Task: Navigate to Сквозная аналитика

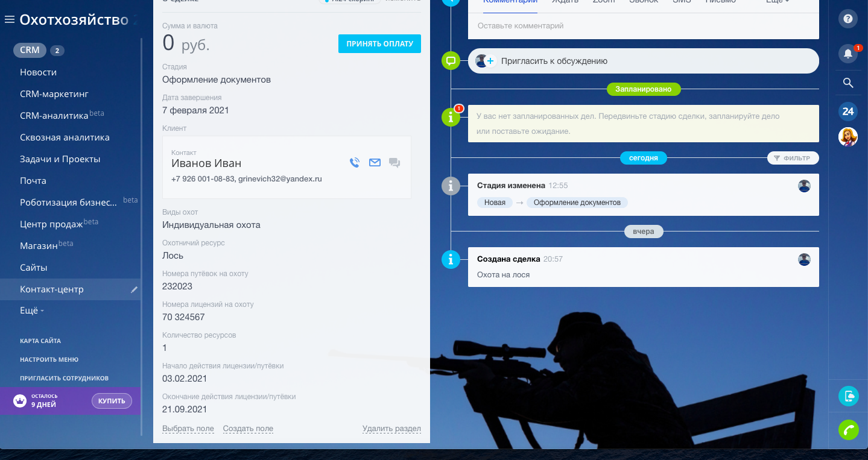Action: tap(65, 137)
